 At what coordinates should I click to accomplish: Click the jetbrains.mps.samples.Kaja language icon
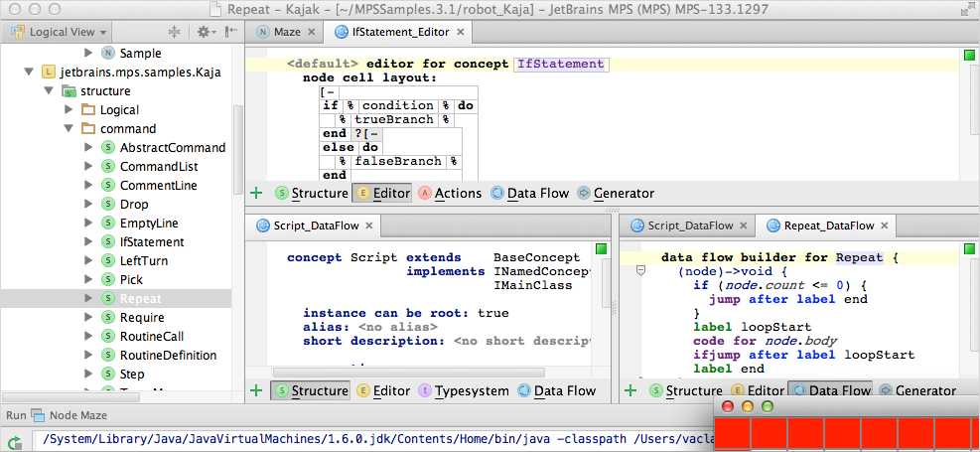[x=48, y=73]
